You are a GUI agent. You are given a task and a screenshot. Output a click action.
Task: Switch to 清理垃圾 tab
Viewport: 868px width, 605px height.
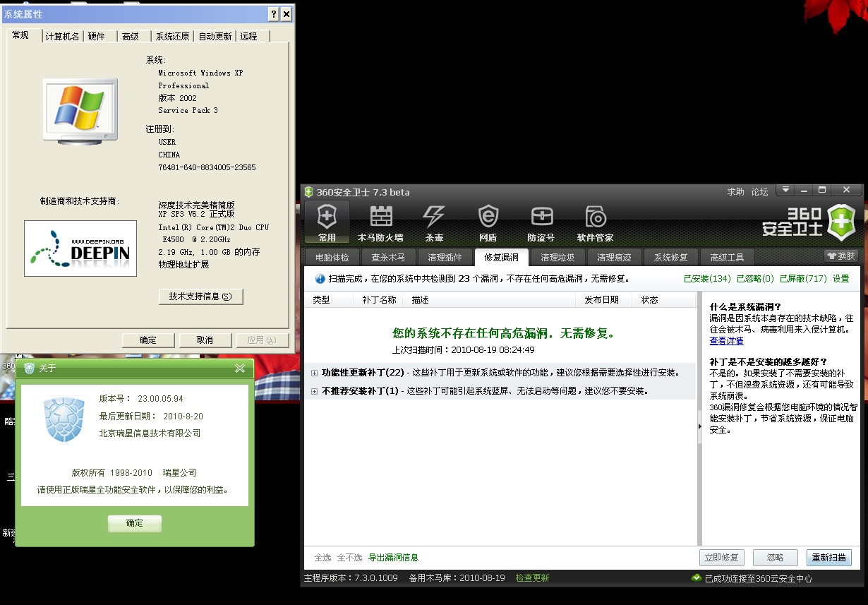coord(557,257)
